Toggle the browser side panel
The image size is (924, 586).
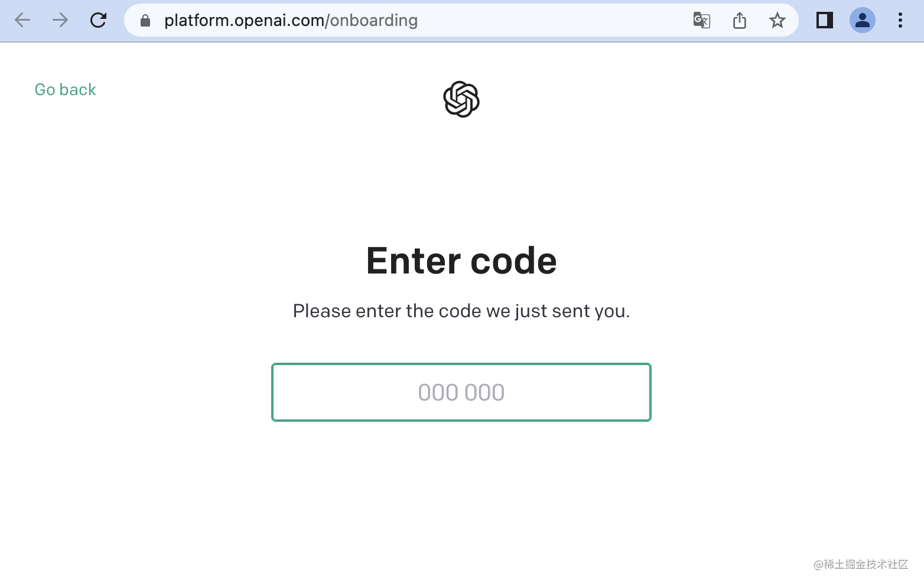pos(825,20)
